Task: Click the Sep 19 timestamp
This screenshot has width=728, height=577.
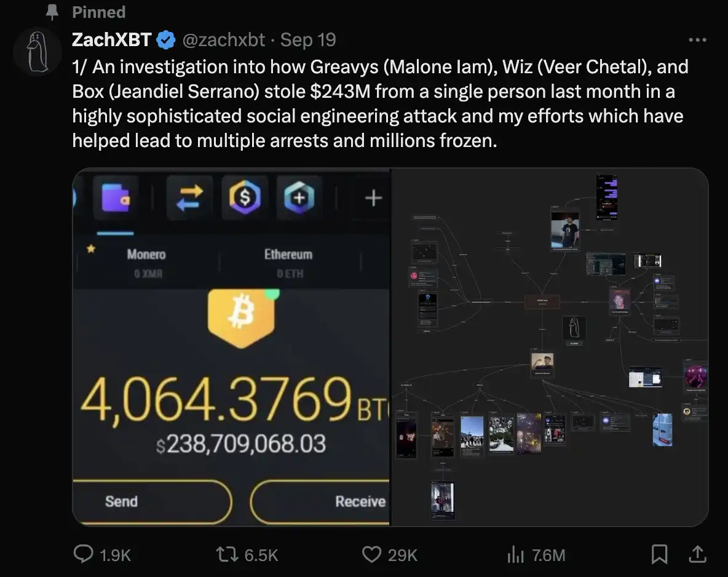Action: [x=308, y=40]
